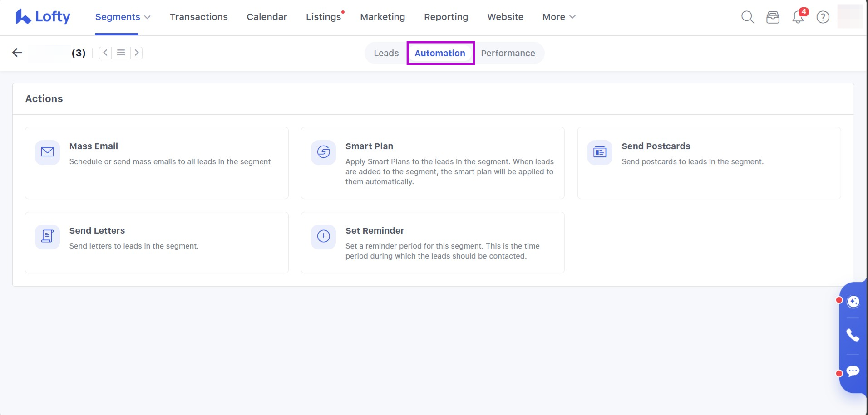Open the chat bubble icon
The height and width of the screenshot is (415, 868).
click(x=853, y=371)
